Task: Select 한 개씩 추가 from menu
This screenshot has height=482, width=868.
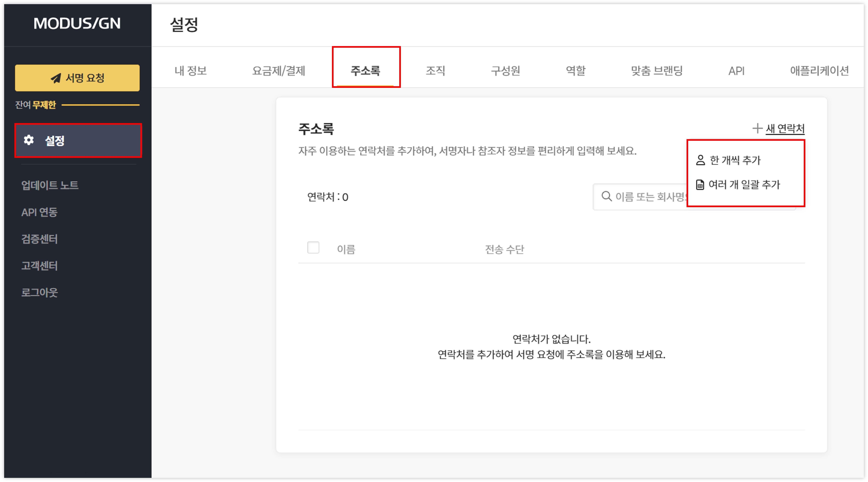Action: coord(735,160)
